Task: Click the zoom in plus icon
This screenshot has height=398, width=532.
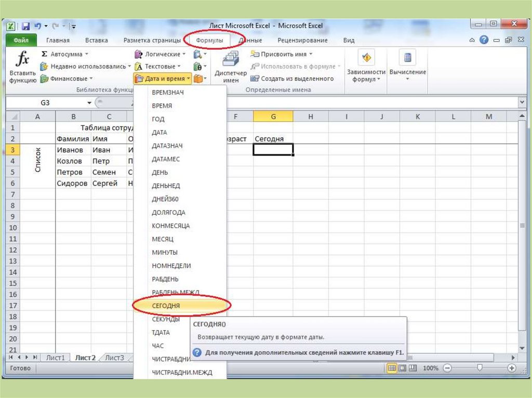Action: click(512, 368)
